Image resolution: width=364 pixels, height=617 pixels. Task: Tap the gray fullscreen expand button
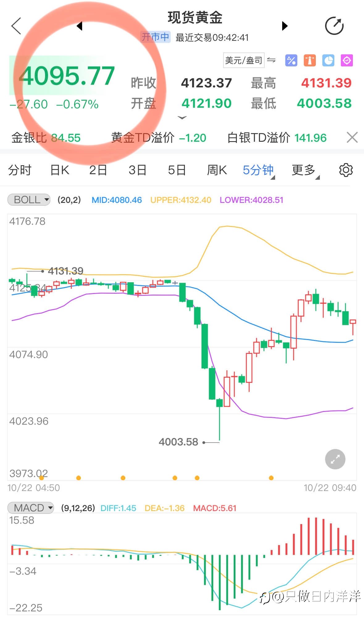[x=335, y=459]
